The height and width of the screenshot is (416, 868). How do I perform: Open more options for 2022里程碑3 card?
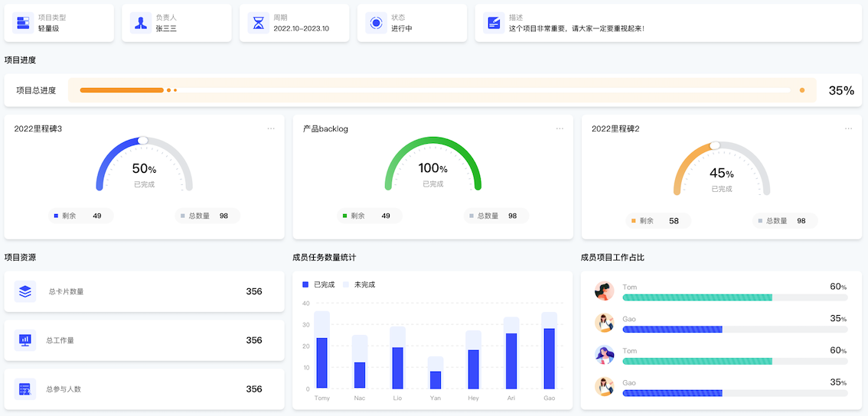pyautogui.click(x=271, y=128)
